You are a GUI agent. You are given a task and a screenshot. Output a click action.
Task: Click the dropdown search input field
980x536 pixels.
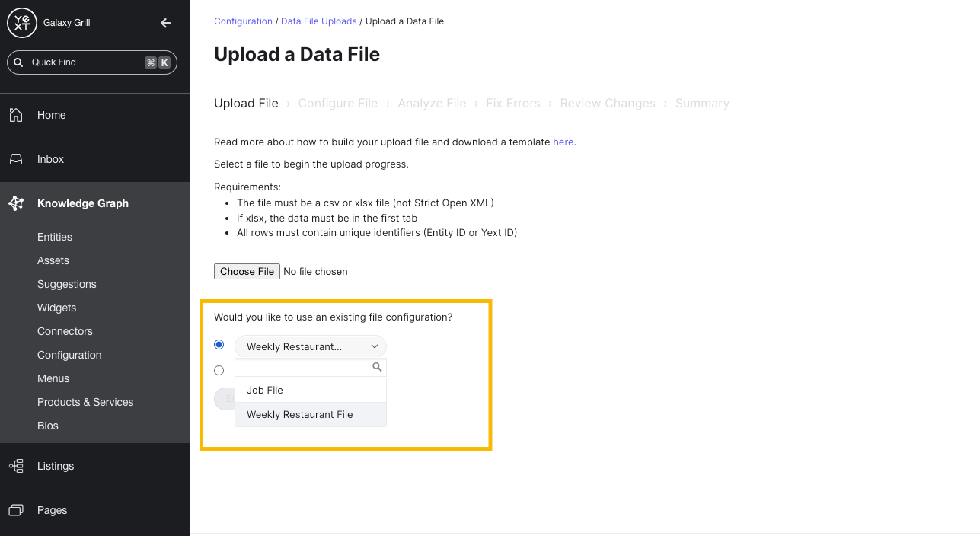coord(303,368)
